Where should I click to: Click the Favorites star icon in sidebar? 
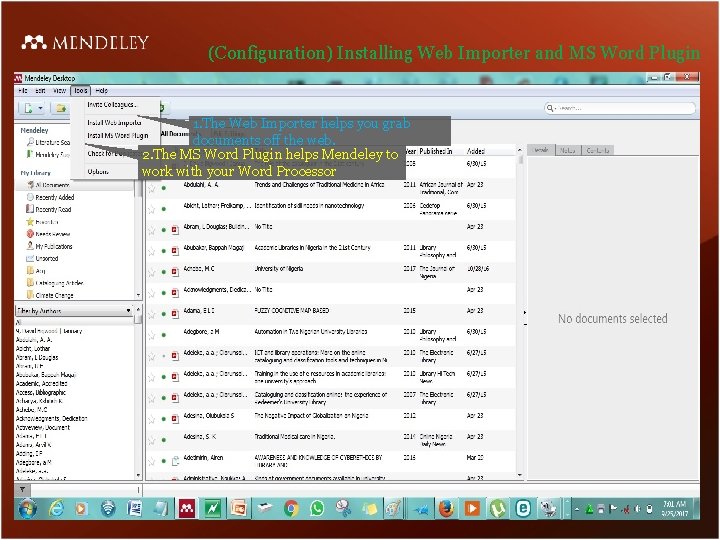point(30,222)
